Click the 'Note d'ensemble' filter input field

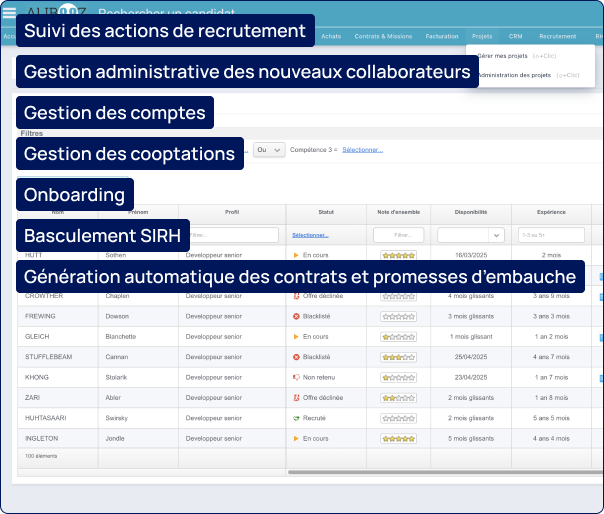pos(398,235)
